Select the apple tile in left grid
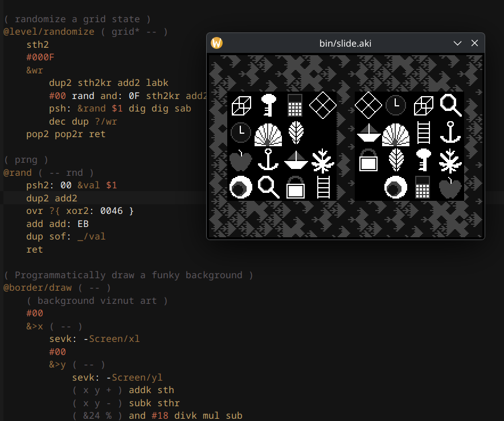This screenshot has height=421, width=504. (x=241, y=160)
